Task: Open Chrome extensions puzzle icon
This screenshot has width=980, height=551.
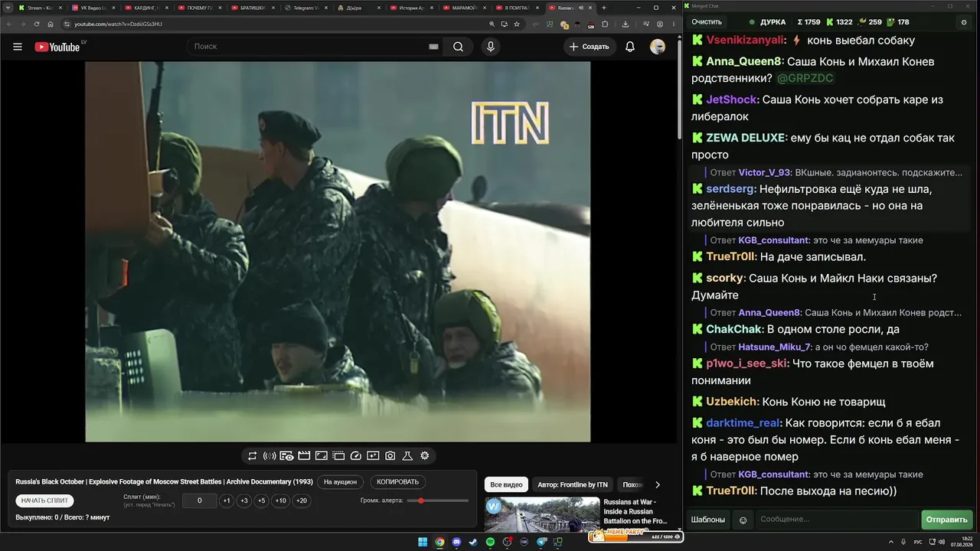Action: coord(605,24)
